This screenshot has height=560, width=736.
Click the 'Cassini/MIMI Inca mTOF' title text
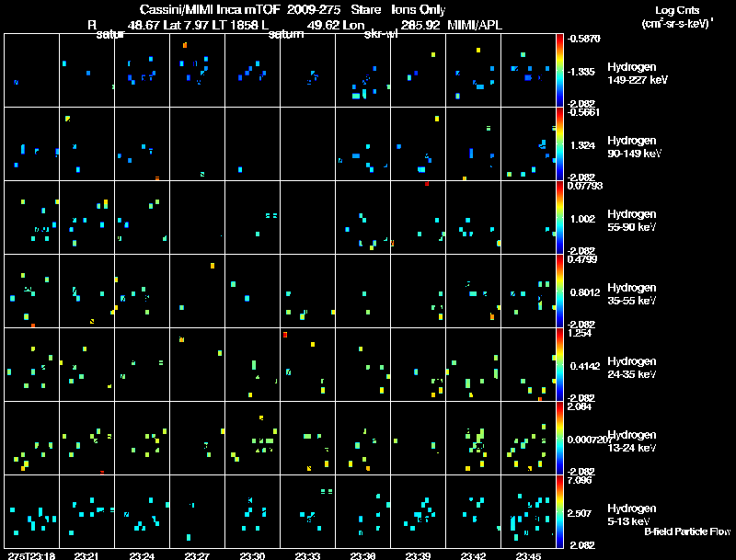pyautogui.click(x=210, y=10)
